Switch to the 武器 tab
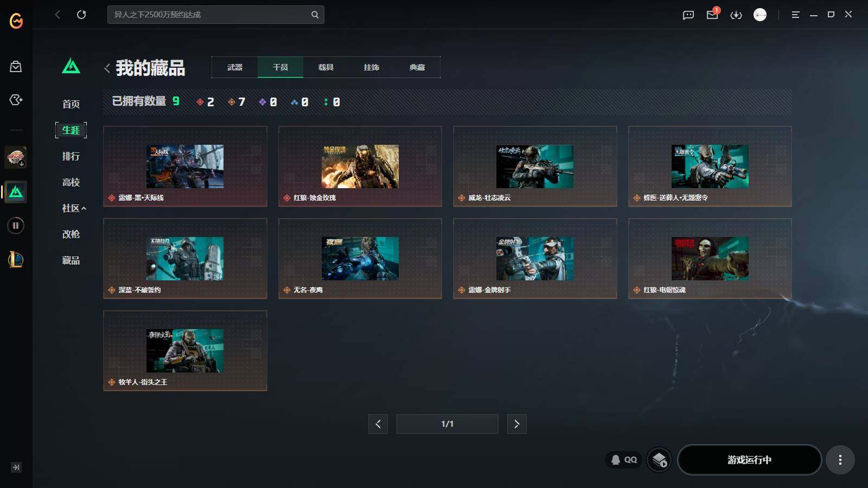 click(x=235, y=67)
